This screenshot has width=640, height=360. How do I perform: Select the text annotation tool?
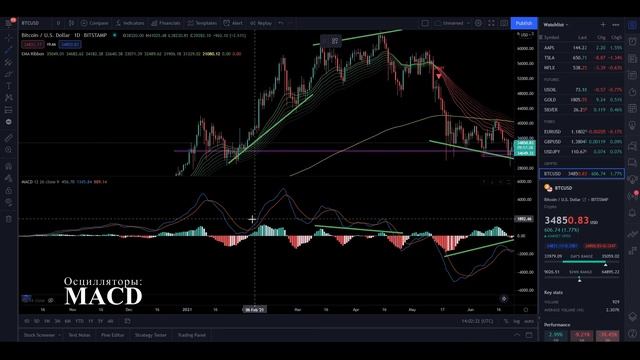[x=9, y=86]
